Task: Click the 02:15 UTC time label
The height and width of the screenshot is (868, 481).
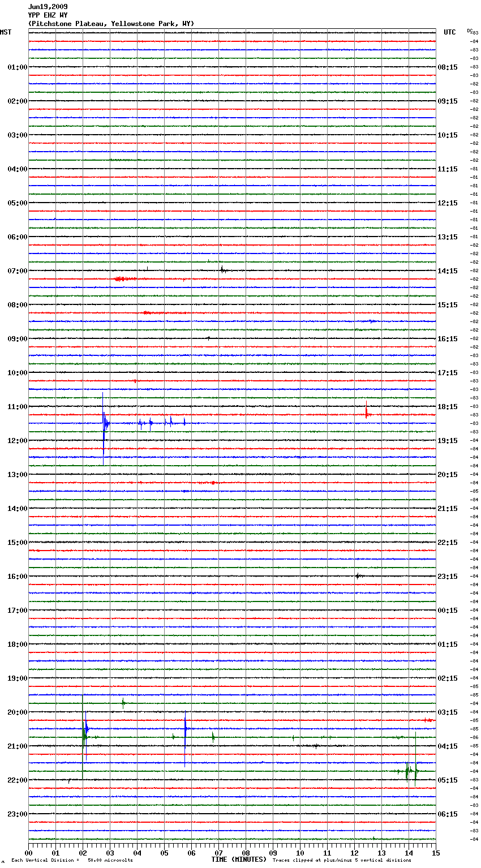Action: point(448,678)
